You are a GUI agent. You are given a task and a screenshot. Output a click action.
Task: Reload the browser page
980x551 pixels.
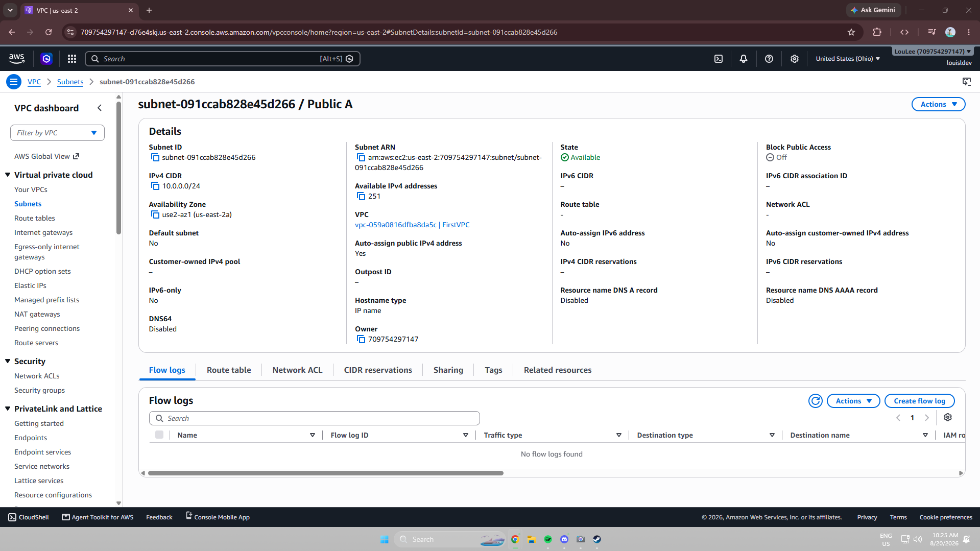tap(49, 32)
